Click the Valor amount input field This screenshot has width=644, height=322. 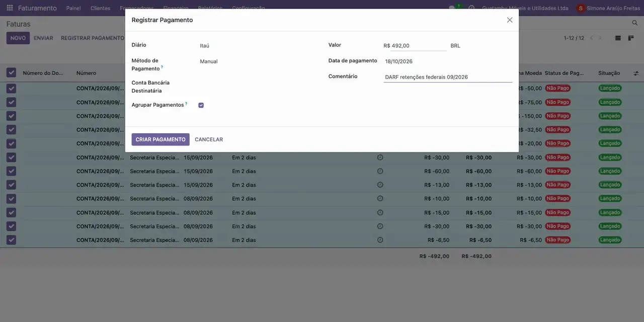click(418, 46)
